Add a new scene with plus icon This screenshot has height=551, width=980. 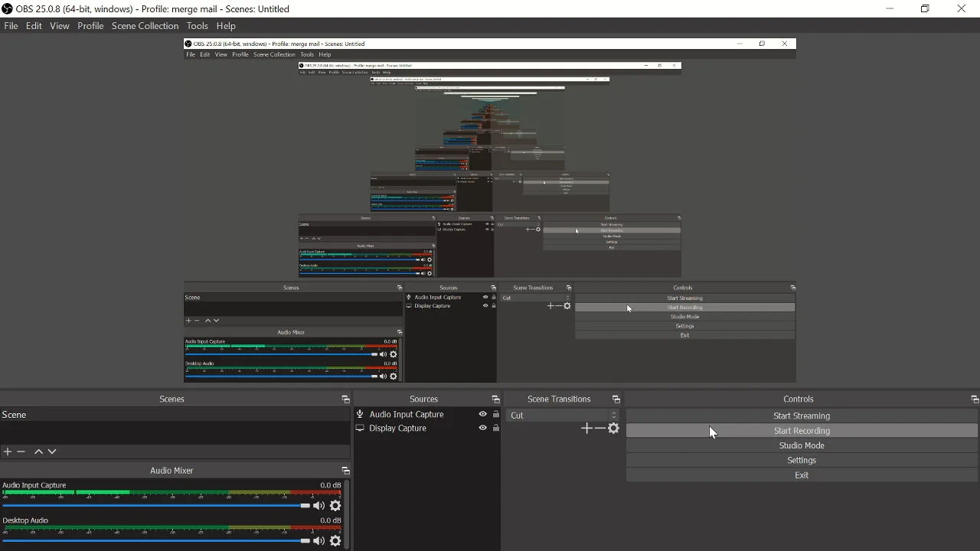click(x=8, y=452)
